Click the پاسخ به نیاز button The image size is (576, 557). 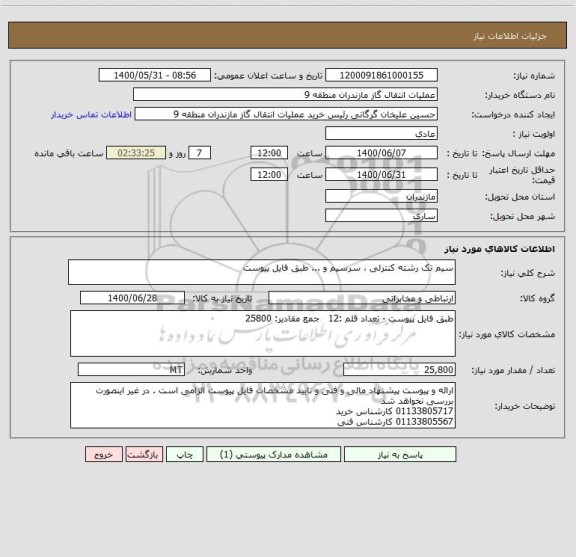[x=400, y=454]
